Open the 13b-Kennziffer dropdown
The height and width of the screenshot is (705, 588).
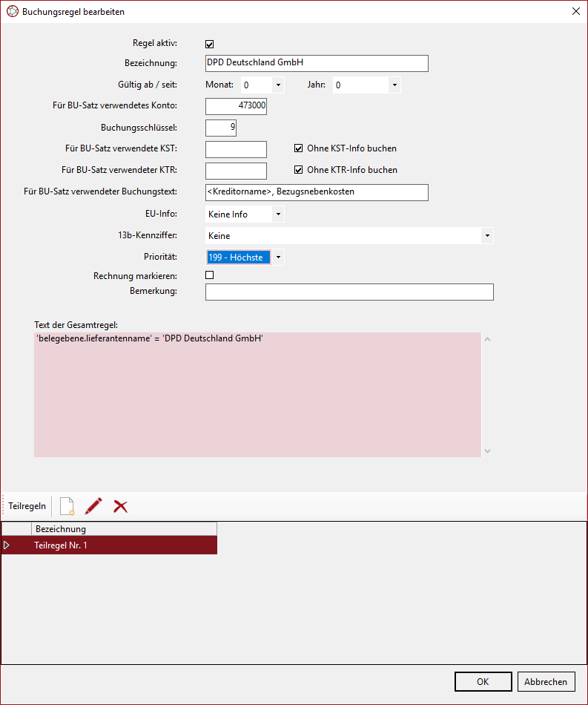(487, 236)
